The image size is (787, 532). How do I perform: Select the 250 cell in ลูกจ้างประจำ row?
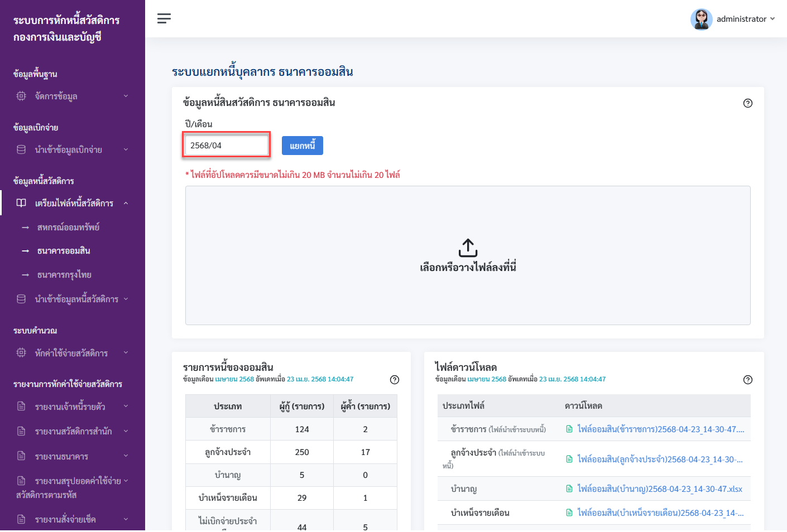coord(302,452)
